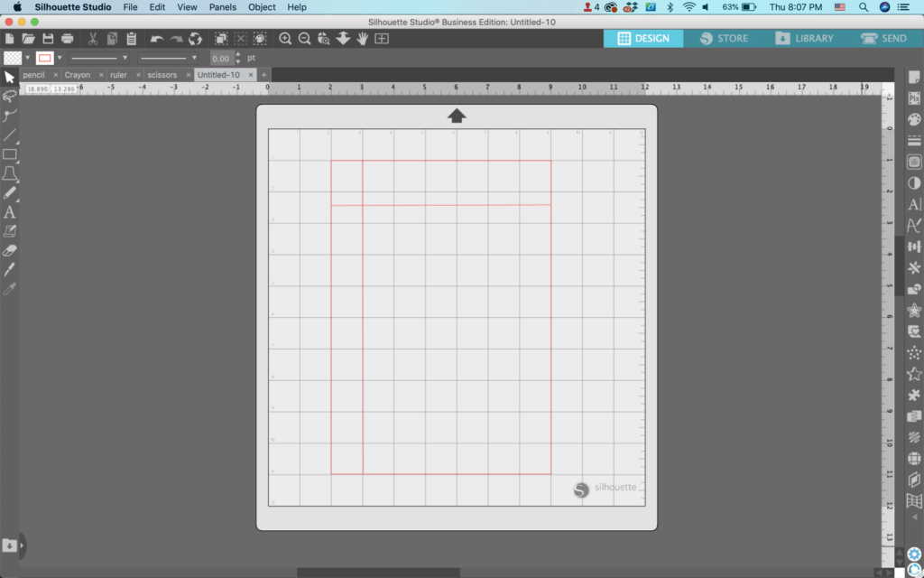Click the Wi-Fi status icon
924x578 pixels.
[688, 7]
